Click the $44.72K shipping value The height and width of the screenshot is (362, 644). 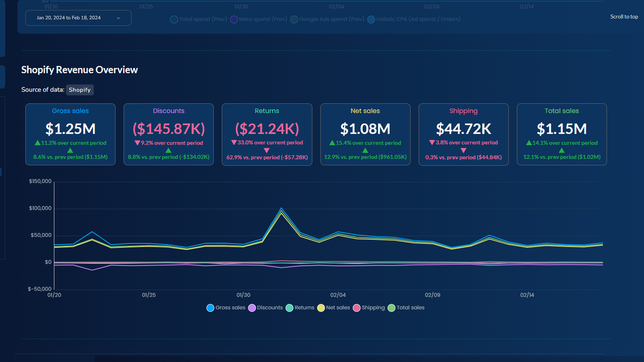(x=463, y=129)
